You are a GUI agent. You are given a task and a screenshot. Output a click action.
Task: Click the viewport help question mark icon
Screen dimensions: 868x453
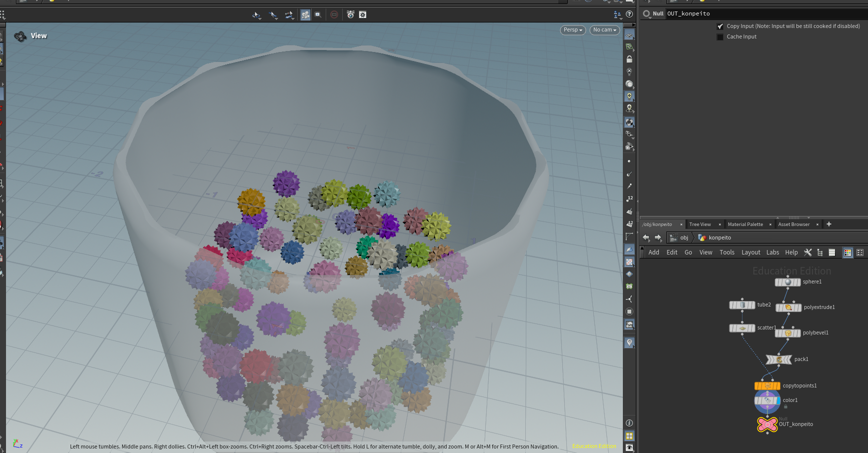[x=629, y=14]
